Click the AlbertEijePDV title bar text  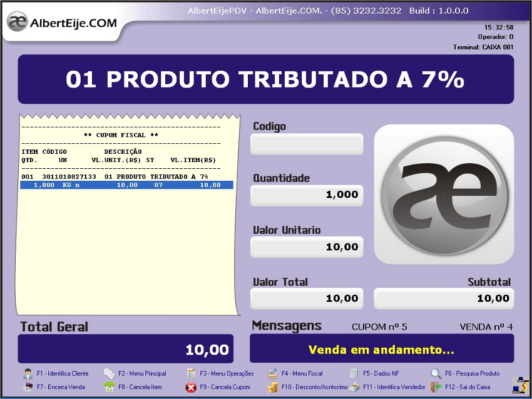[x=328, y=11]
